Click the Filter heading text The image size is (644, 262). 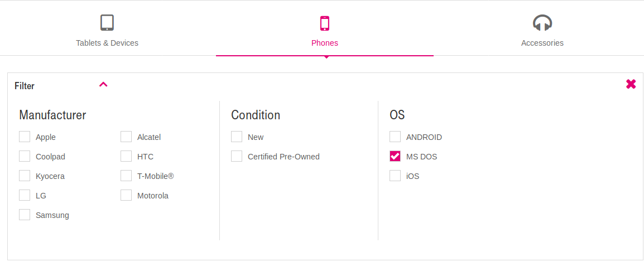[25, 86]
